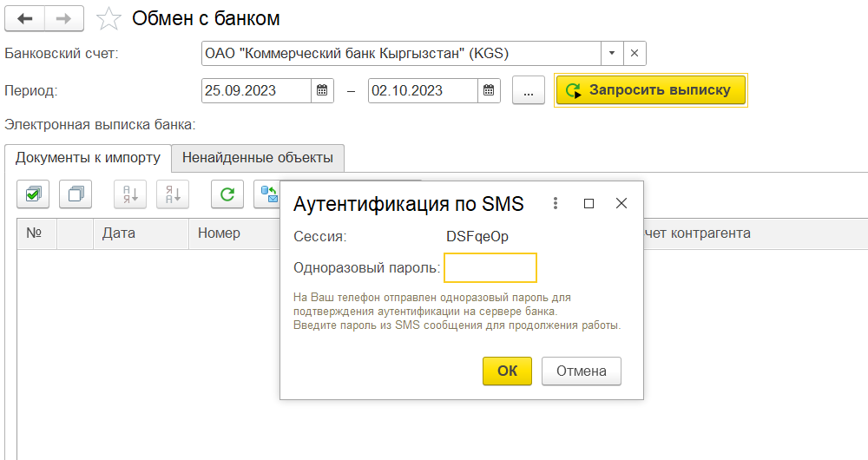Select Документы к импорту tab
868x460 pixels.
click(x=88, y=158)
